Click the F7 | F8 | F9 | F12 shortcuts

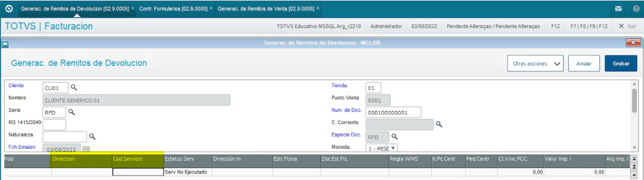589,26
